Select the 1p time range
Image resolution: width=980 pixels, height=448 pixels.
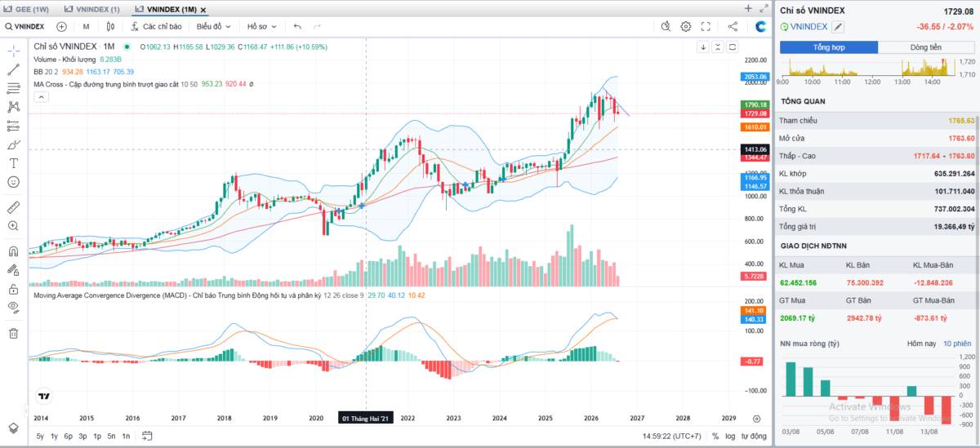click(x=97, y=437)
